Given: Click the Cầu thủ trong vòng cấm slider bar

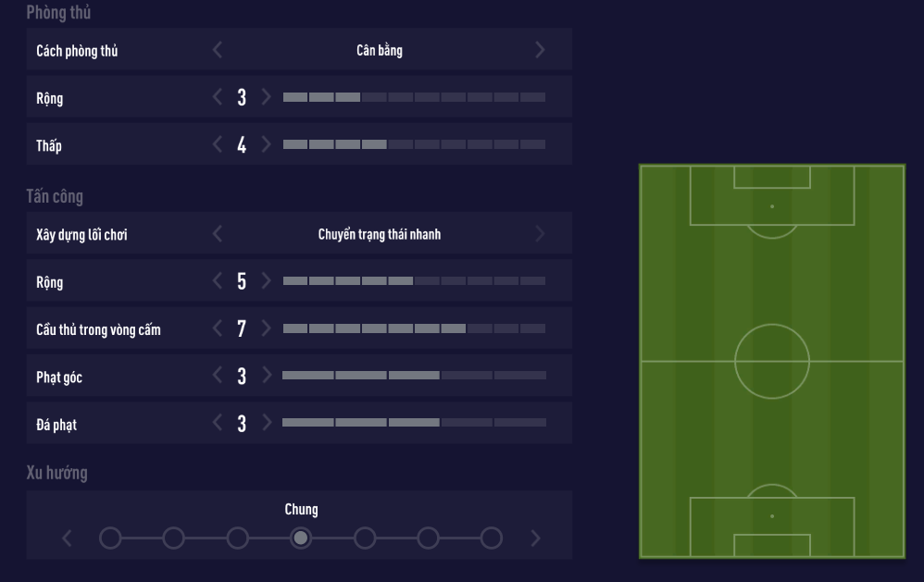Looking at the screenshot, I should point(414,328).
